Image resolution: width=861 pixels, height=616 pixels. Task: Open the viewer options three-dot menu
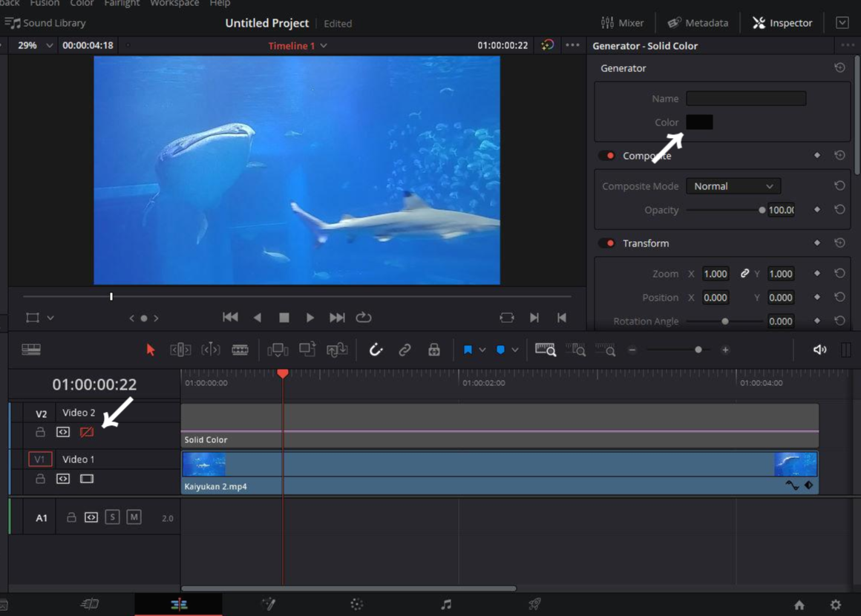tap(572, 45)
